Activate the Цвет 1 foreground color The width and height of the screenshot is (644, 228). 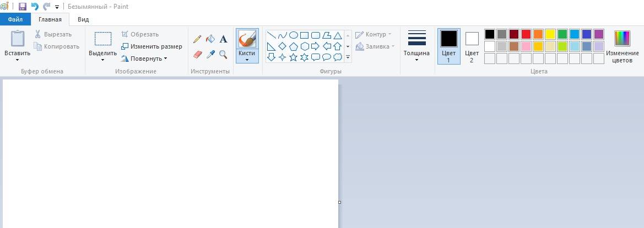point(448,46)
